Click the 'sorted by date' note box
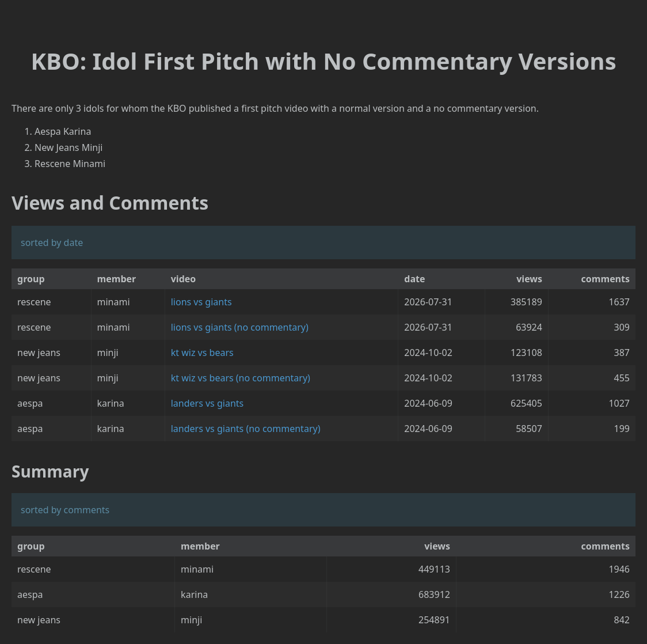 [323, 243]
